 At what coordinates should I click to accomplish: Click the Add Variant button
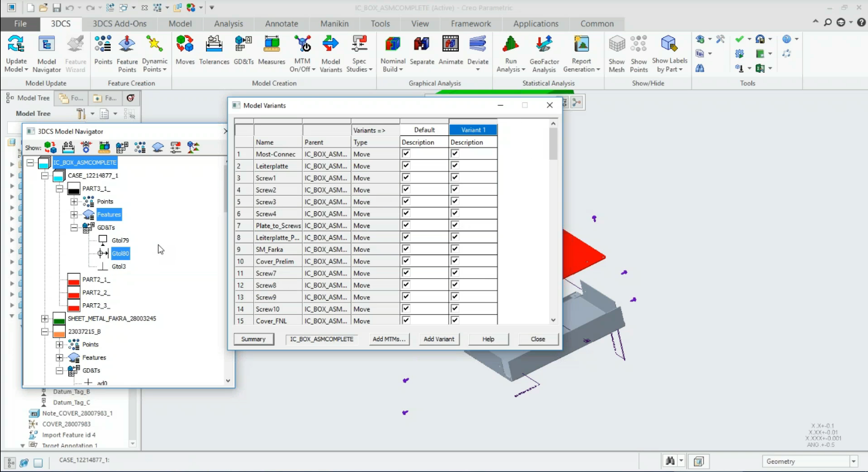439,339
